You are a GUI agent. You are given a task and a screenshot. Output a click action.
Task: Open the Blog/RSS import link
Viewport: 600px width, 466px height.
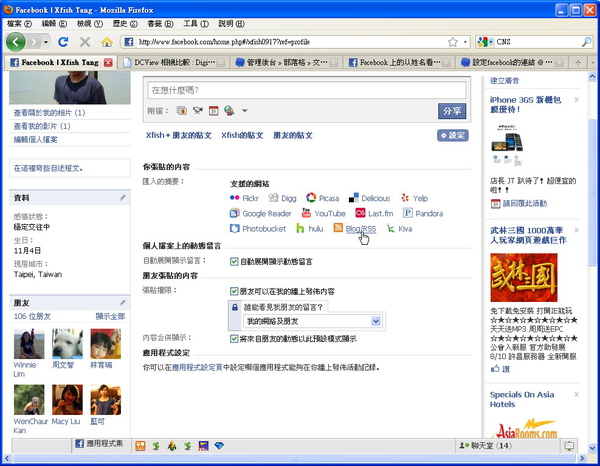pyautogui.click(x=360, y=229)
